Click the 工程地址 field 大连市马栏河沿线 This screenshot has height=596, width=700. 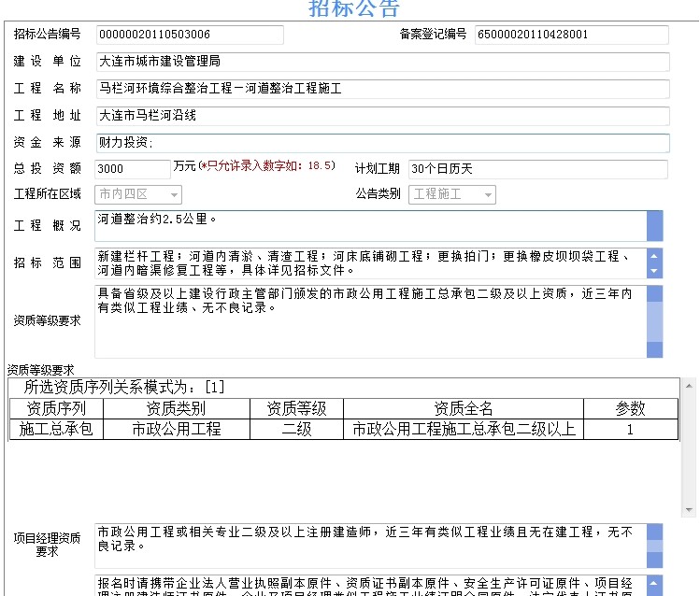click(x=382, y=116)
